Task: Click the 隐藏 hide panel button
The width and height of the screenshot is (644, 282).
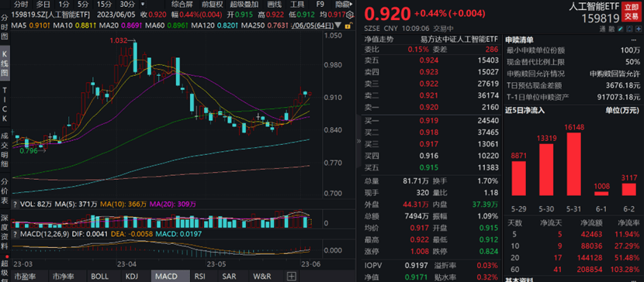Action: [x=343, y=5]
